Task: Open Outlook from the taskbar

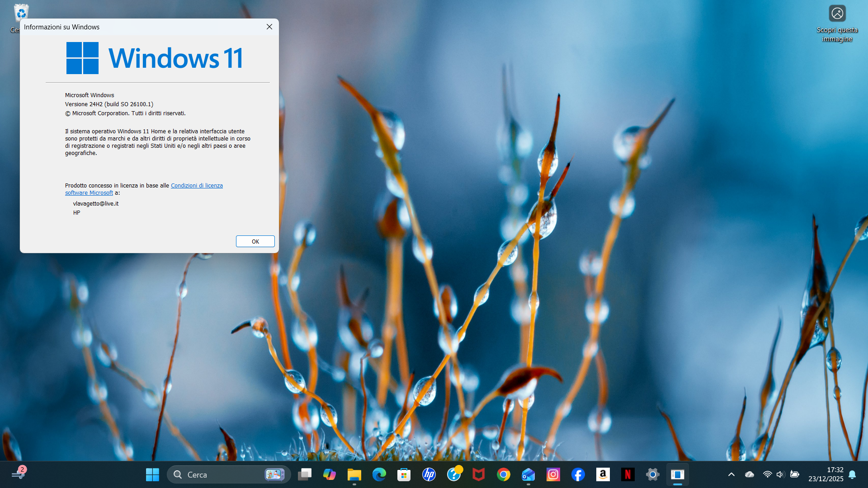Action: pos(528,474)
